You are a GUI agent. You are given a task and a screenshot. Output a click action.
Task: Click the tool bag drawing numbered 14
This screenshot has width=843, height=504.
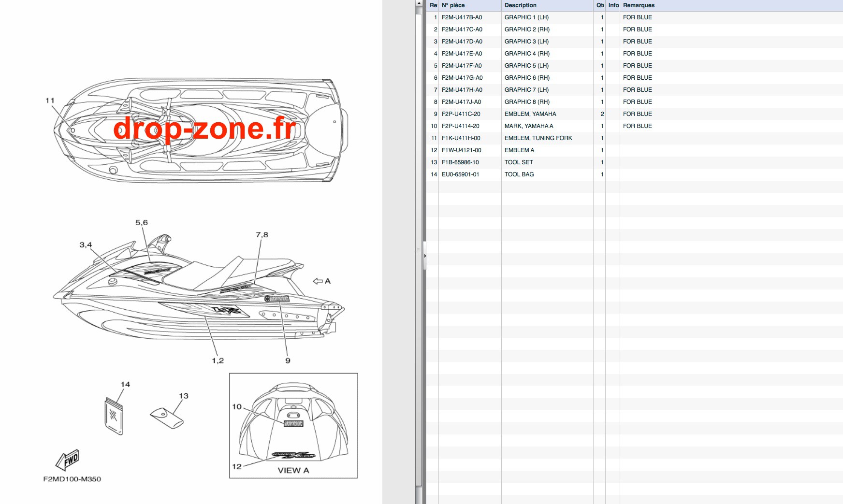pyautogui.click(x=114, y=416)
